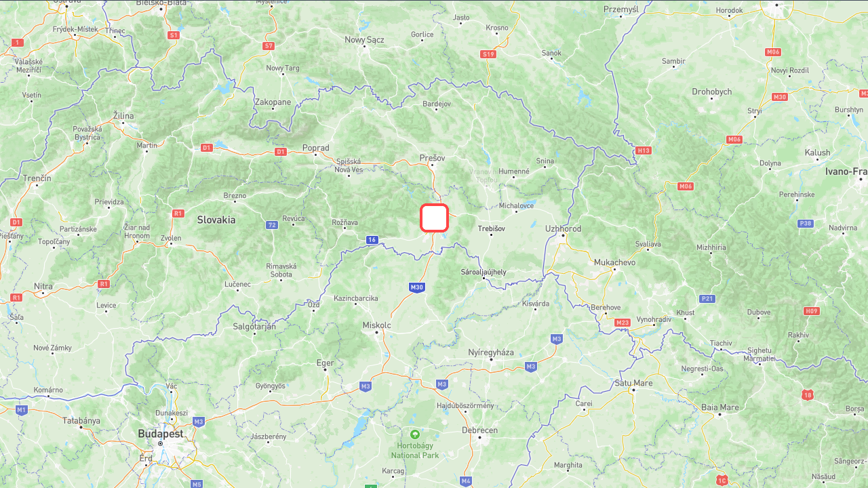Click the Debrecen city label
The image size is (868, 488).
click(480, 430)
